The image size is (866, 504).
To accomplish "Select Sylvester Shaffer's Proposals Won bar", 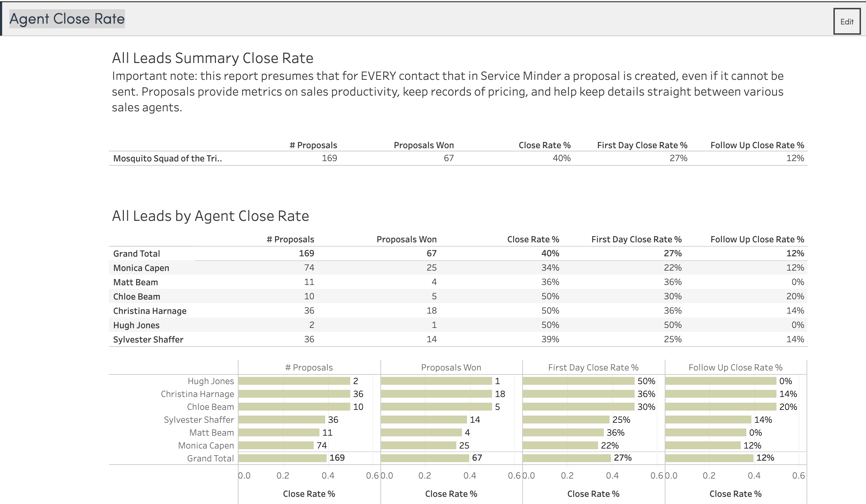I will [x=423, y=420].
